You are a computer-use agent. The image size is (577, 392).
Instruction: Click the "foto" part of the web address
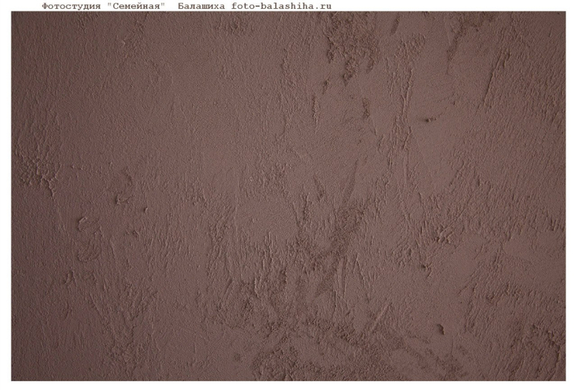(243, 6)
